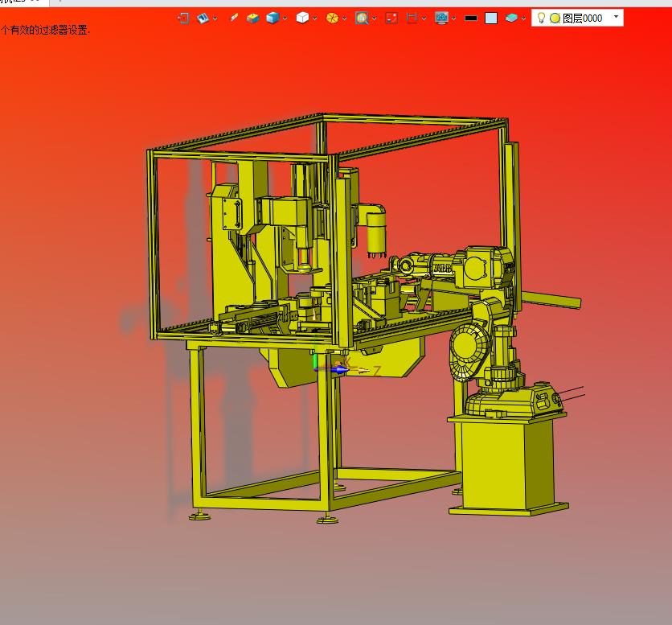Click the yellow circle layer color indicator
Image resolution: width=672 pixels, height=625 pixels.
(555, 18)
